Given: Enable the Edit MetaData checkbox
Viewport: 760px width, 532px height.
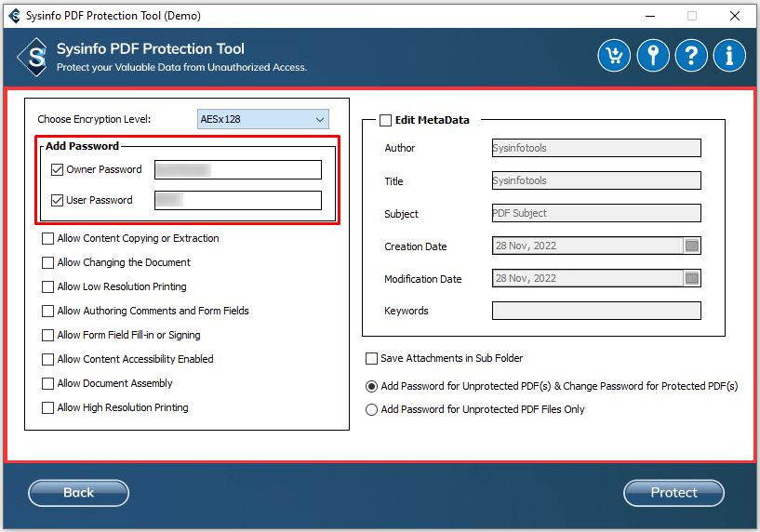Looking at the screenshot, I should (x=385, y=120).
